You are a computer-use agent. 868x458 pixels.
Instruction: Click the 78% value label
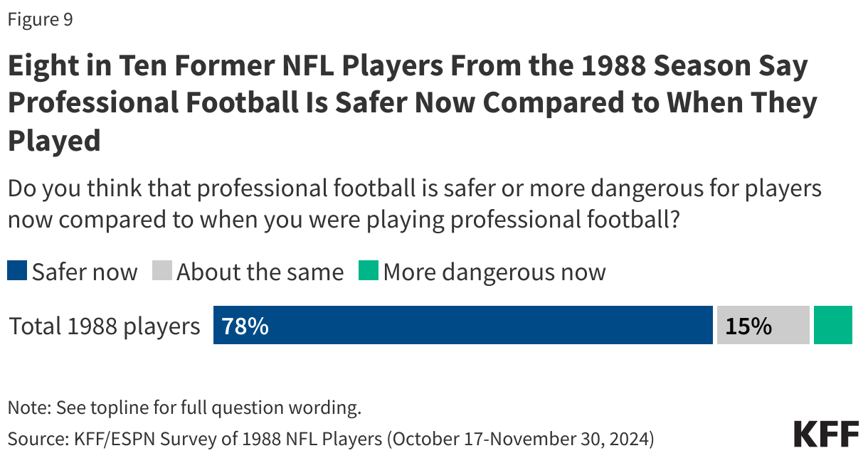click(x=245, y=326)
